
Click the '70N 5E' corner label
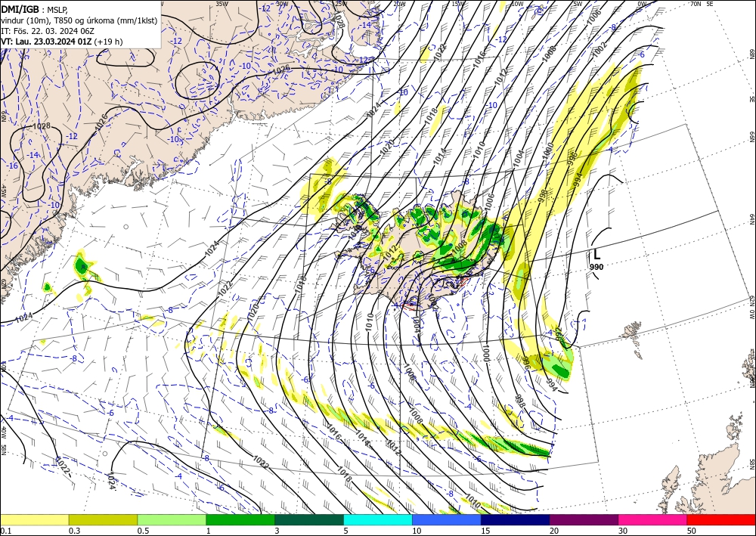(702, 3)
